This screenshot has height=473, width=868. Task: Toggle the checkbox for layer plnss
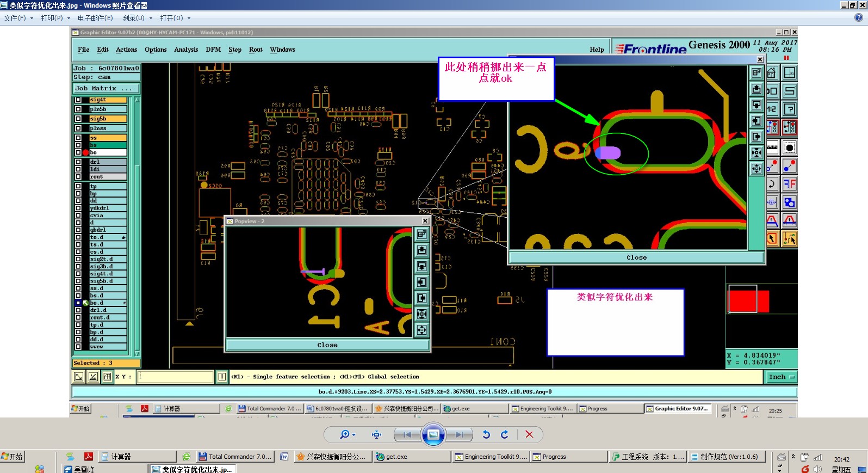(78, 128)
